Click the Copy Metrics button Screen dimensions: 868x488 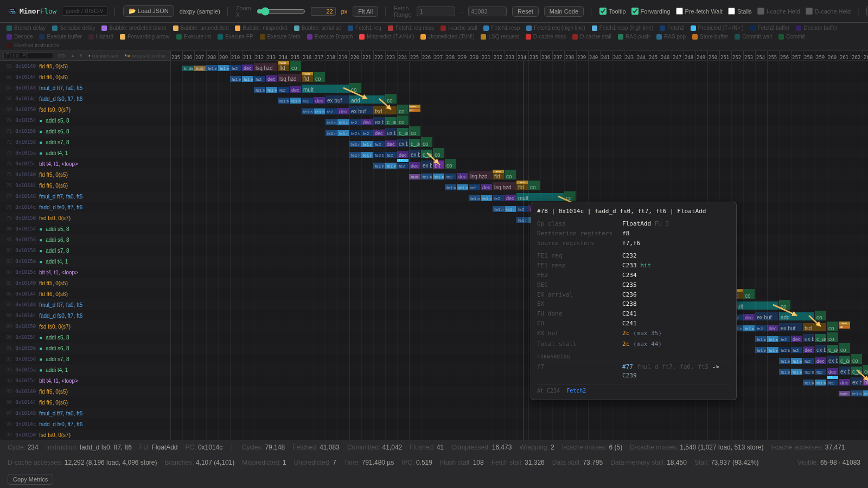[x=30, y=479]
